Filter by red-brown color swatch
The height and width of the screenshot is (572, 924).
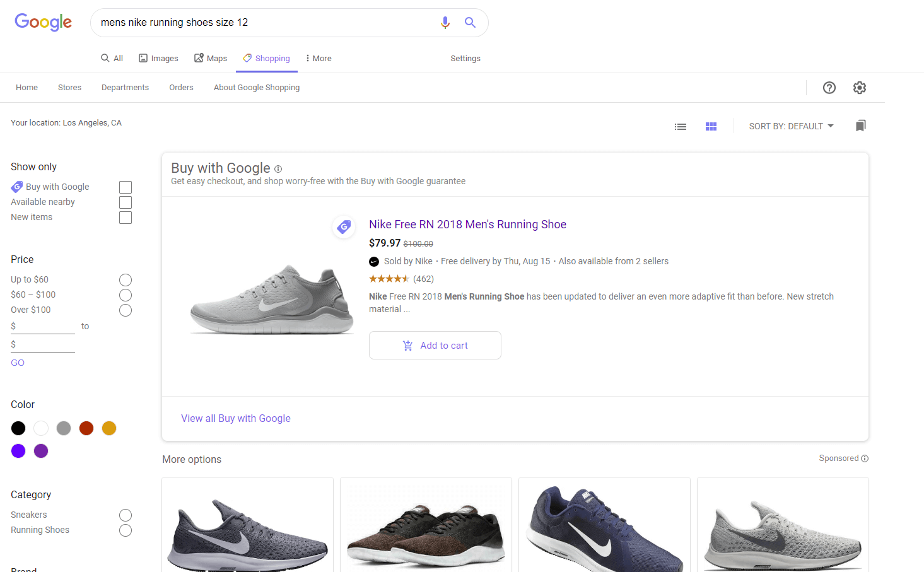(86, 428)
